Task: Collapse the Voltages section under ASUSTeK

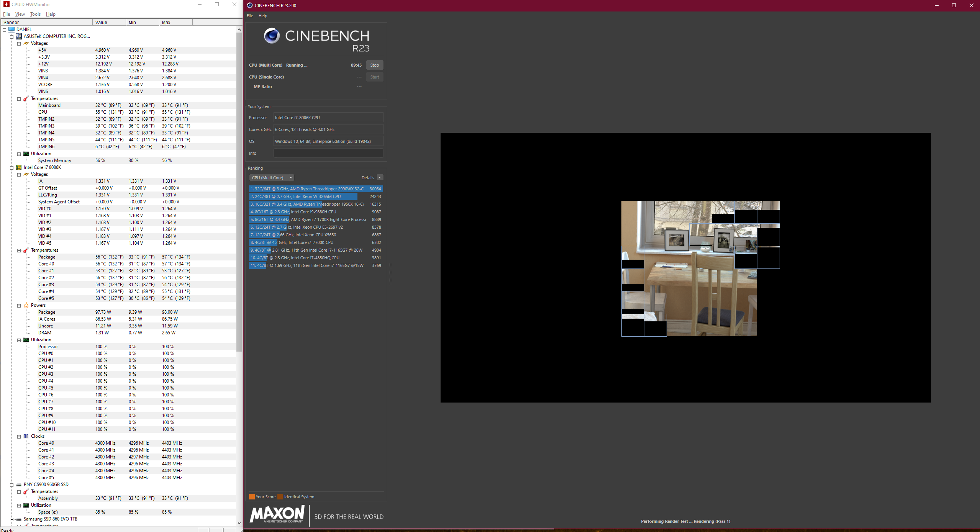Action: 19,43
